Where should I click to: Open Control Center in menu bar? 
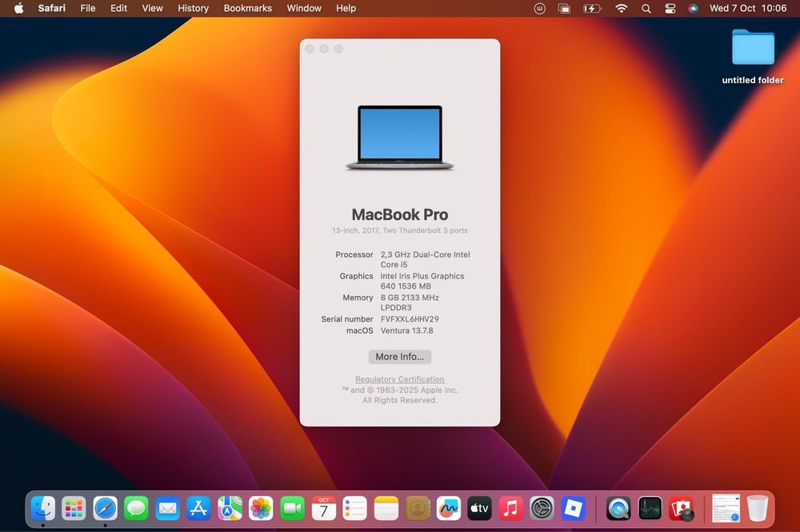pos(670,8)
